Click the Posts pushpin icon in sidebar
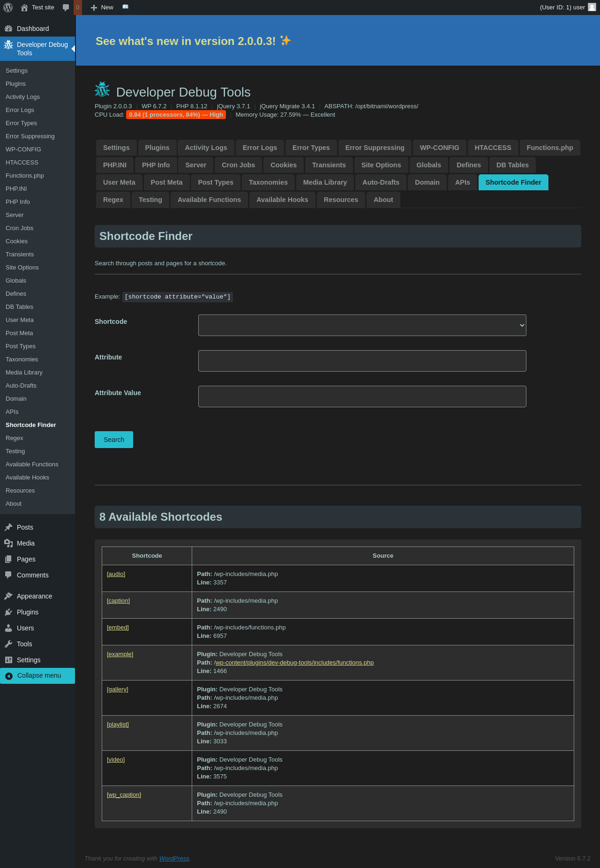The width and height of the screenshot is (600, 868). [8, 527]
